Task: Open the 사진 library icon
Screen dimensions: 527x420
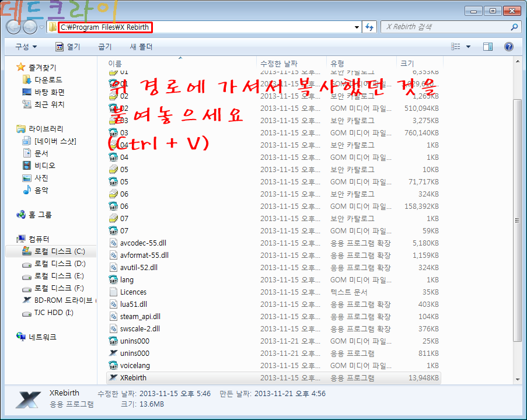Action: coord(27,178)
